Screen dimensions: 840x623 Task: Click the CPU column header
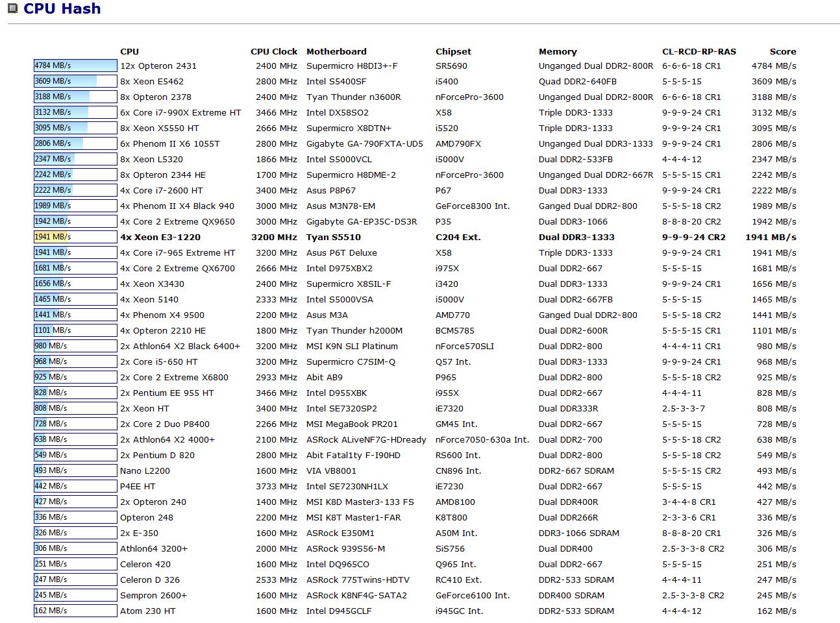129,51
